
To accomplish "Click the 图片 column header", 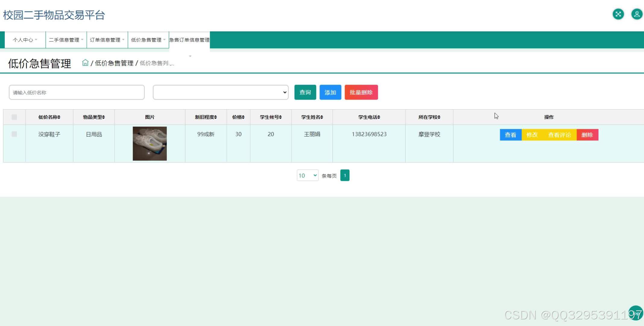I will [x=150, y=117].
